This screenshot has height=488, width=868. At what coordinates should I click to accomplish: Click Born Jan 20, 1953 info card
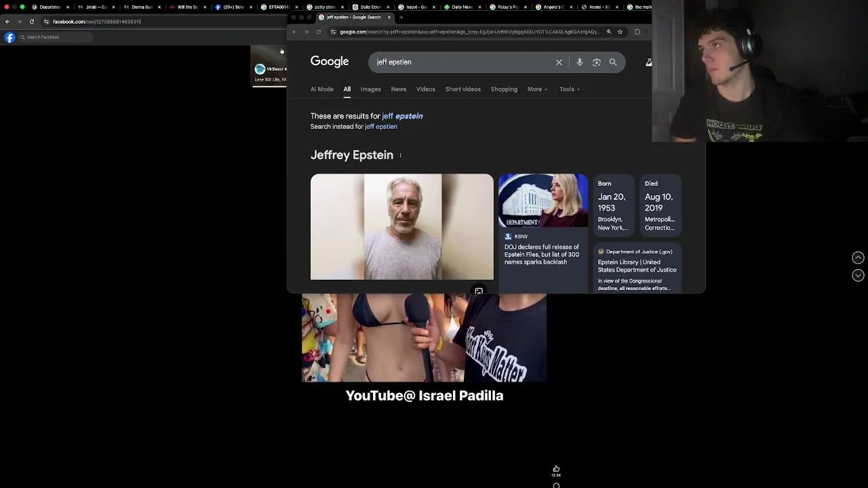(x=613, y=205)
